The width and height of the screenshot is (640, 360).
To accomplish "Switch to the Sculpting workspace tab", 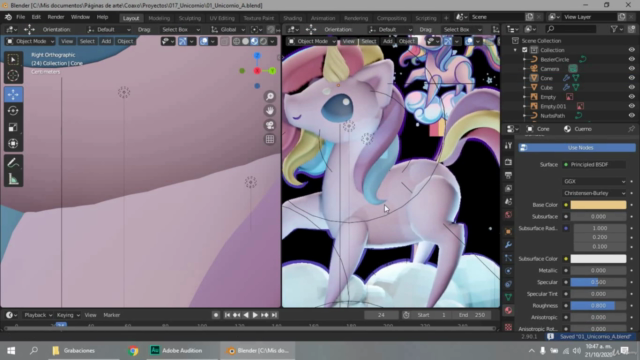I will pos(190,18).
